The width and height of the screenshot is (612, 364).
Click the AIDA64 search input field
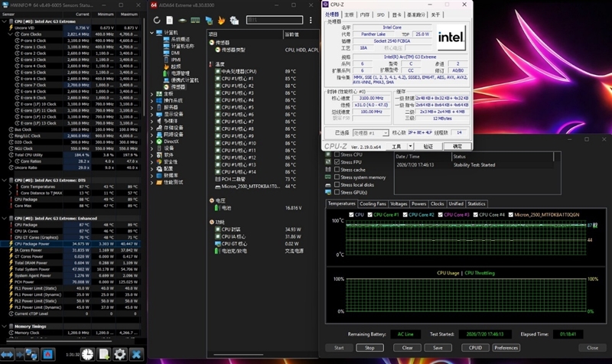pyautogui.click(x=275, y=20)
